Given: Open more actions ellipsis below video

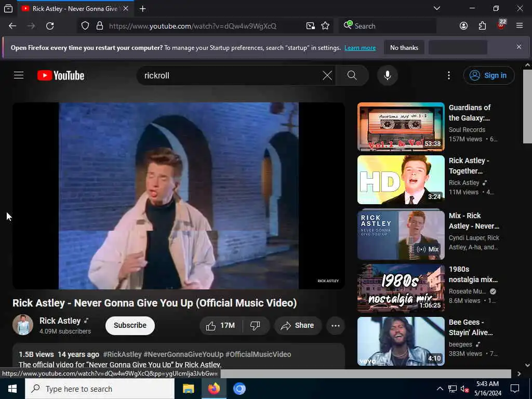Looking at the screenshot, I should tap(335, 326).
